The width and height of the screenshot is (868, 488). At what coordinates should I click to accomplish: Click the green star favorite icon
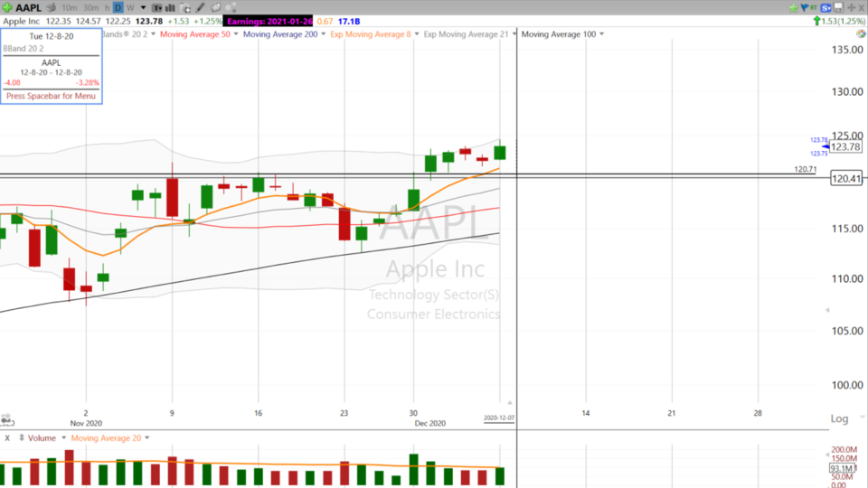pyautogui.click(x=793, y=8)
